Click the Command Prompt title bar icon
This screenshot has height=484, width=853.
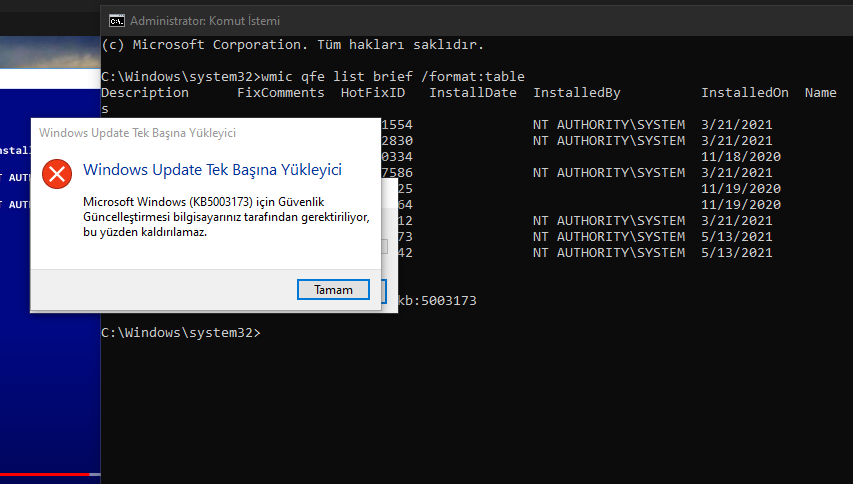(x=116, y=21)
